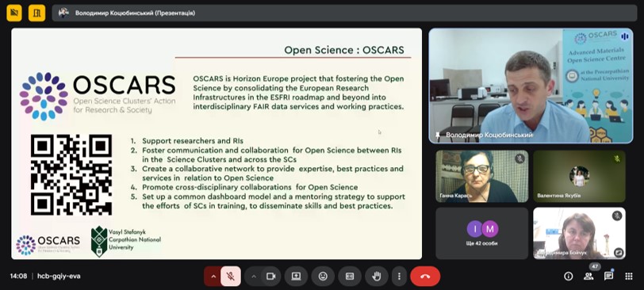This screenshot has height=290, width=644.
Task: Toggle the camera on or off
Action: (270, 277)
